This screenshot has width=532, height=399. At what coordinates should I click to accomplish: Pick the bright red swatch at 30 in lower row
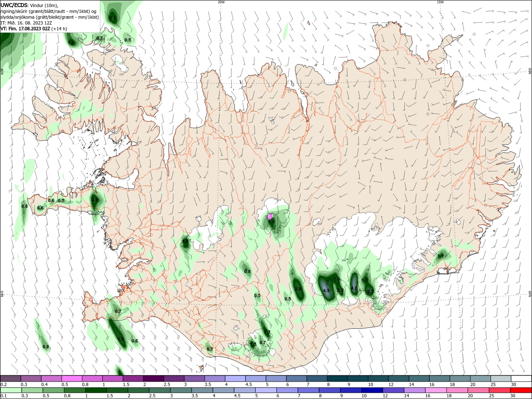pos(521,390)
